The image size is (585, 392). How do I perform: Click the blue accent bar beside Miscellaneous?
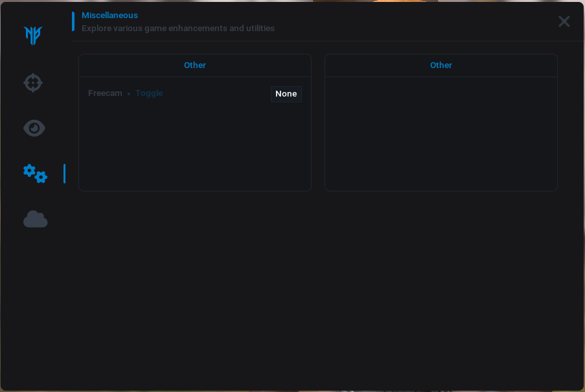(x=73, y=21)
